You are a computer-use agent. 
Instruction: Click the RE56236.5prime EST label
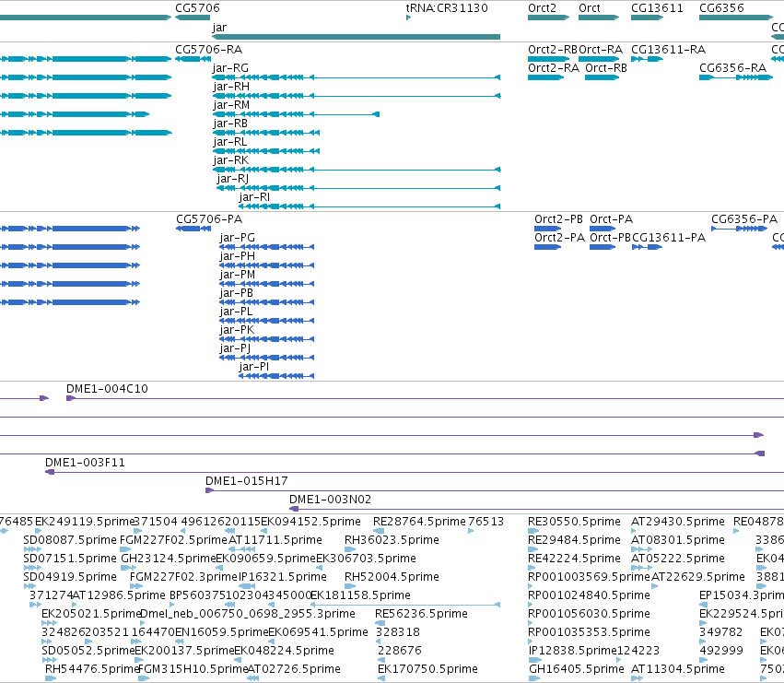click(421, 614)
